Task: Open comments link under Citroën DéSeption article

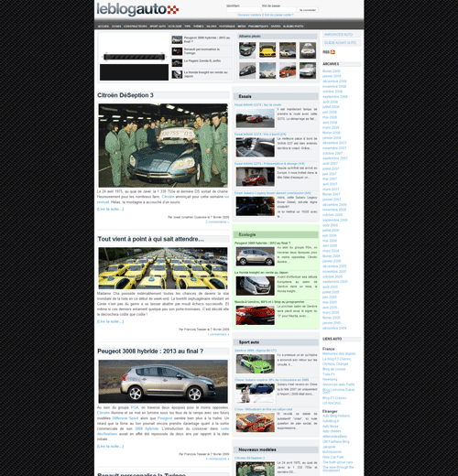Action: [x=217, y=222]
